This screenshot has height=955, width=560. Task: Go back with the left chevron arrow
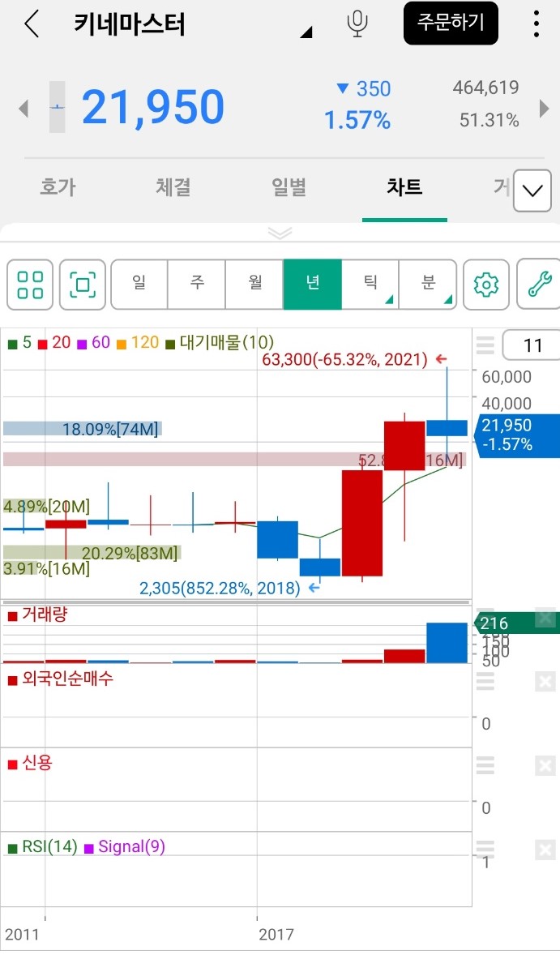coord(32,24)
